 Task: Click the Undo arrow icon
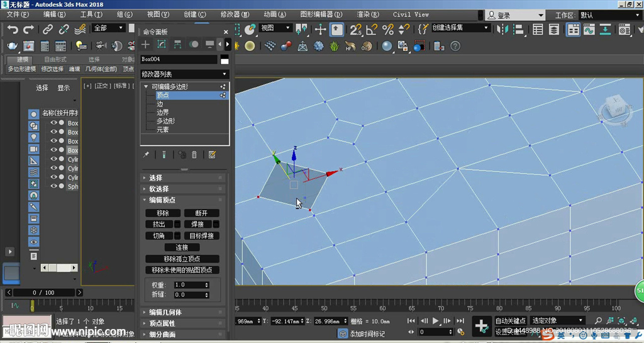tap(13, 29)
